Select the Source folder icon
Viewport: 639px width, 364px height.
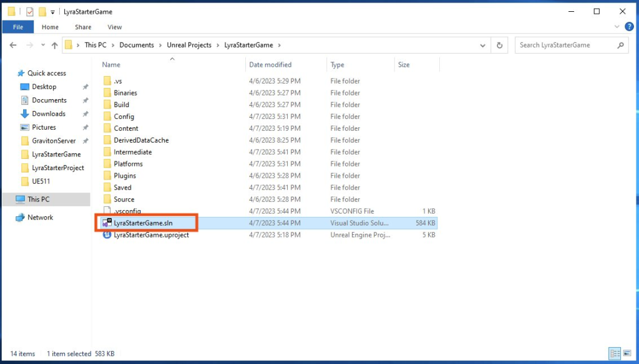(x=107, y=199)
